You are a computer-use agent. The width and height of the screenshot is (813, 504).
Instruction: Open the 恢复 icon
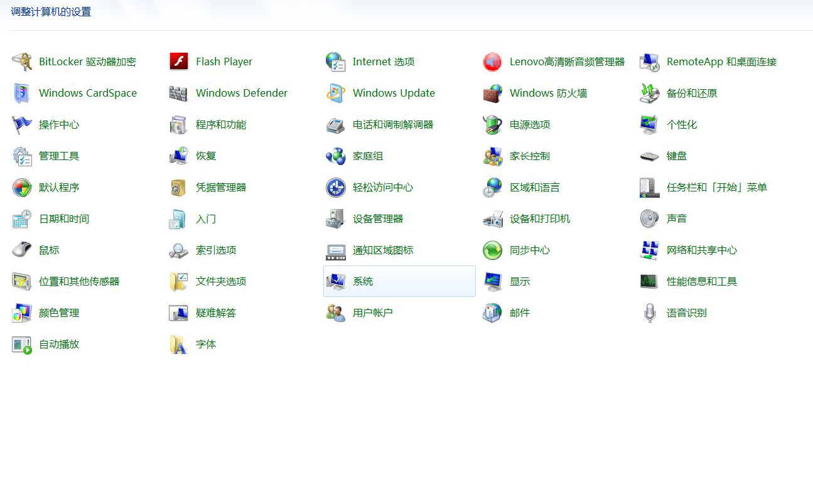179,156
